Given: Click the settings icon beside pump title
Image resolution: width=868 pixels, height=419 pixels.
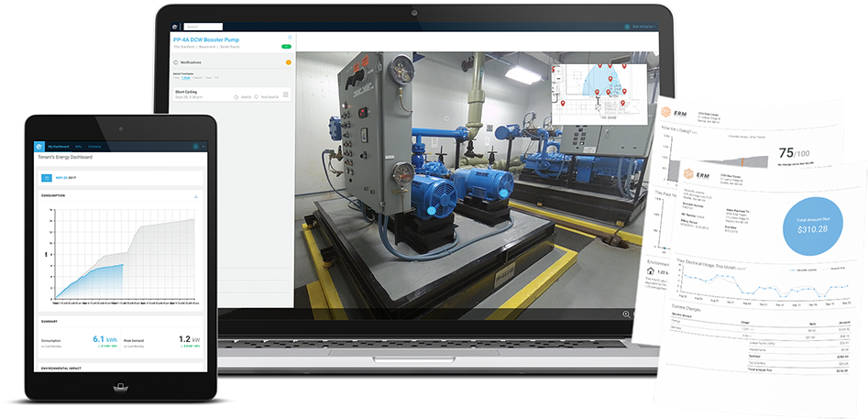Looking at the screenshot, I should (290, 37).
